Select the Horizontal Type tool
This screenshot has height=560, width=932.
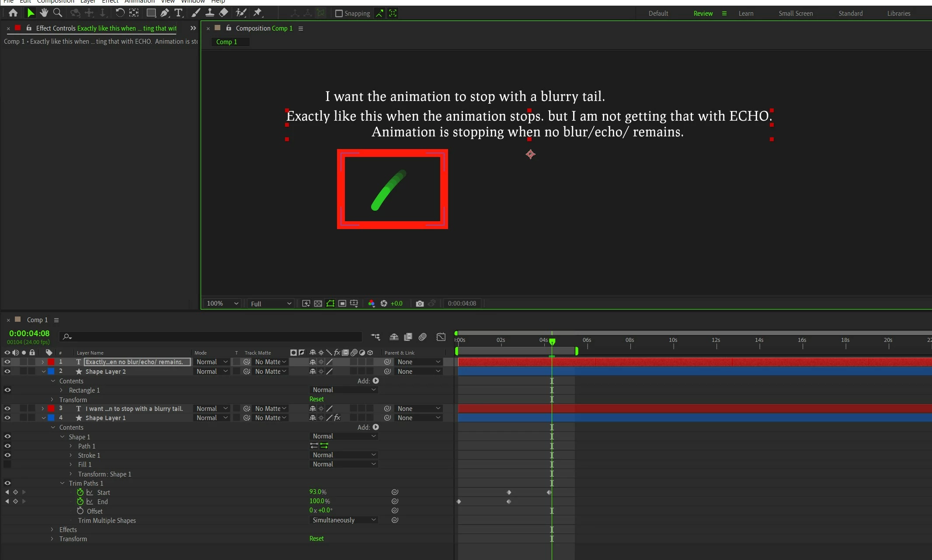click(x=178, y=13)
